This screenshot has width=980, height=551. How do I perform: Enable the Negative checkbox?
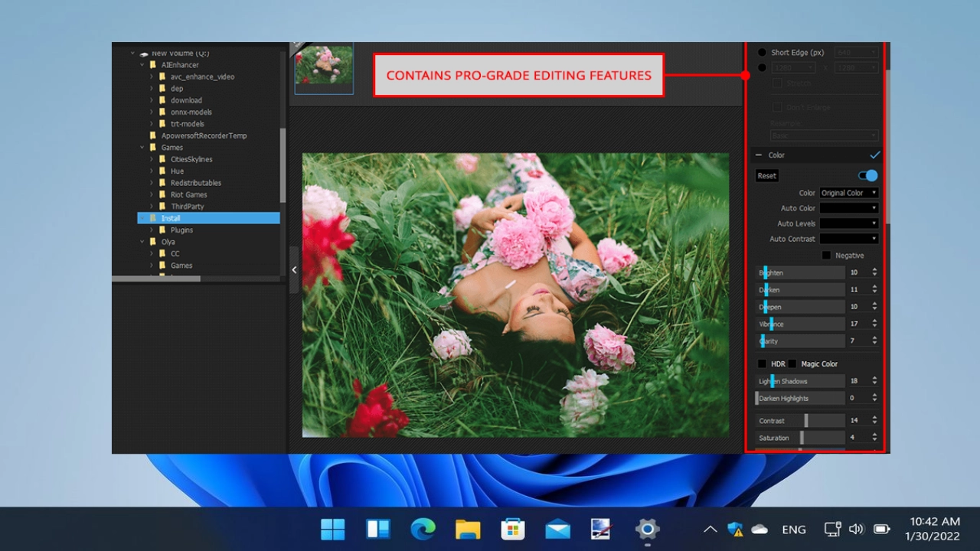point(826,256)
